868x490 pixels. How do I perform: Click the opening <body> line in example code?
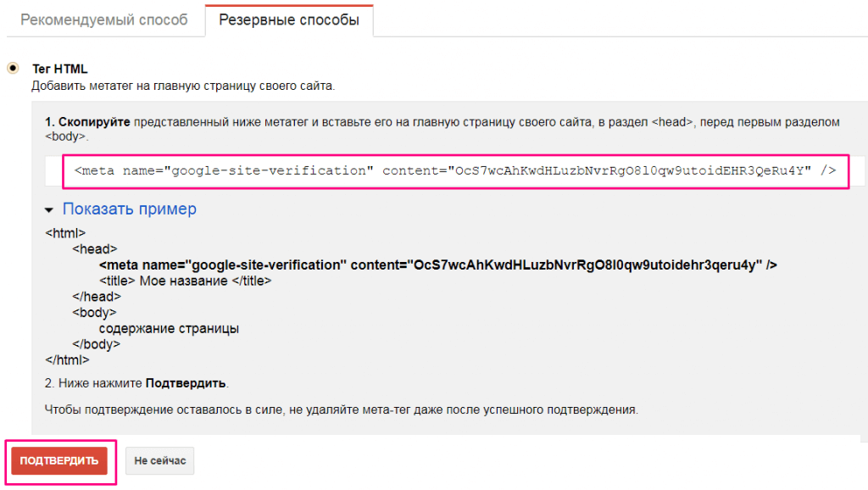pos(93,312)
